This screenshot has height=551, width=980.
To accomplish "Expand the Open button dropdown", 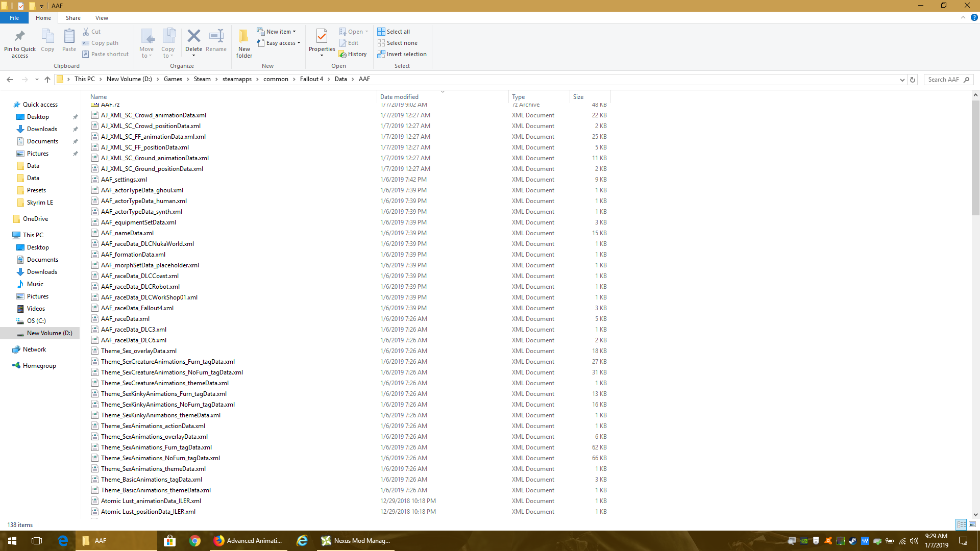I will [367, 32].
